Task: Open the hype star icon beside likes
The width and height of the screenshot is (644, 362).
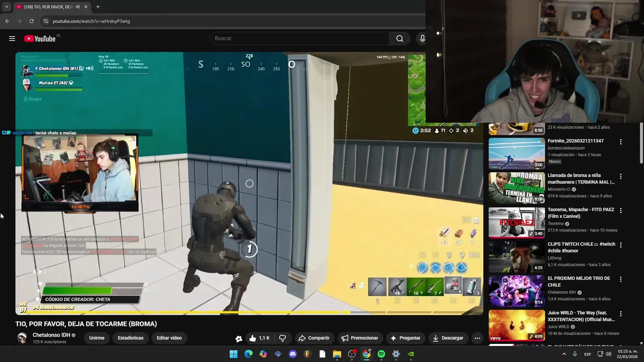Action: [x=239, y=338]
